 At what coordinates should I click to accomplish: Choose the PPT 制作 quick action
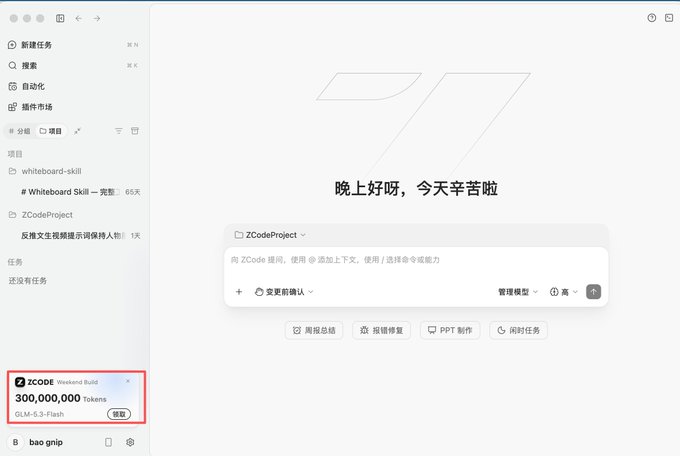(450, 330)
